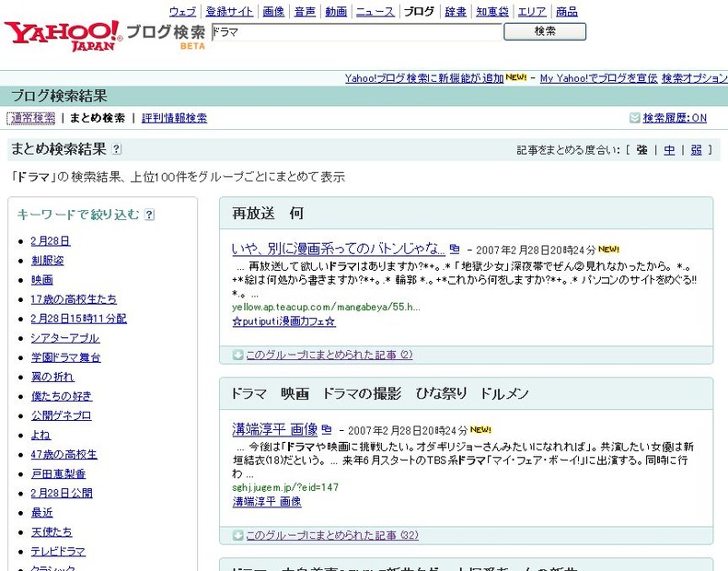
Task: Toggle 検索履歴:ON search history setting
Action: 675,118
